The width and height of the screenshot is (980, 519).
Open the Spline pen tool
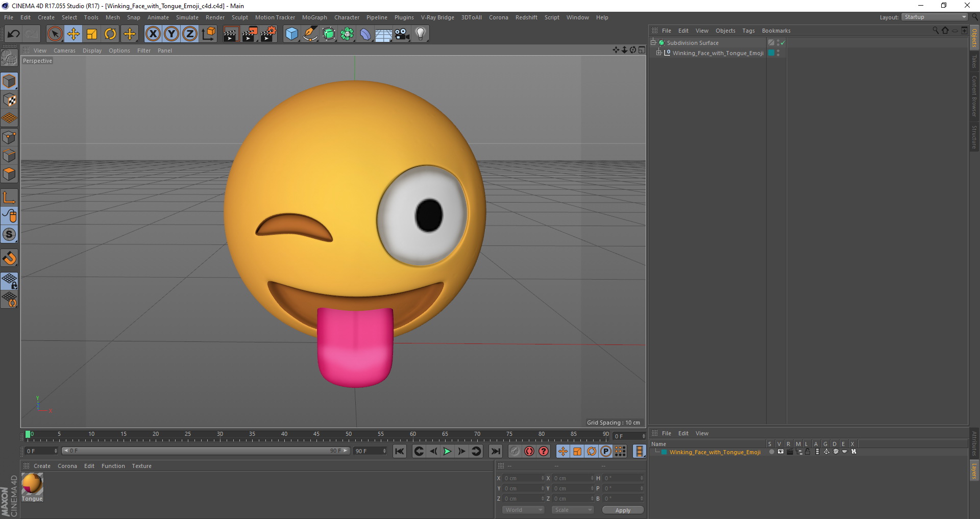[x=310, y=34]
